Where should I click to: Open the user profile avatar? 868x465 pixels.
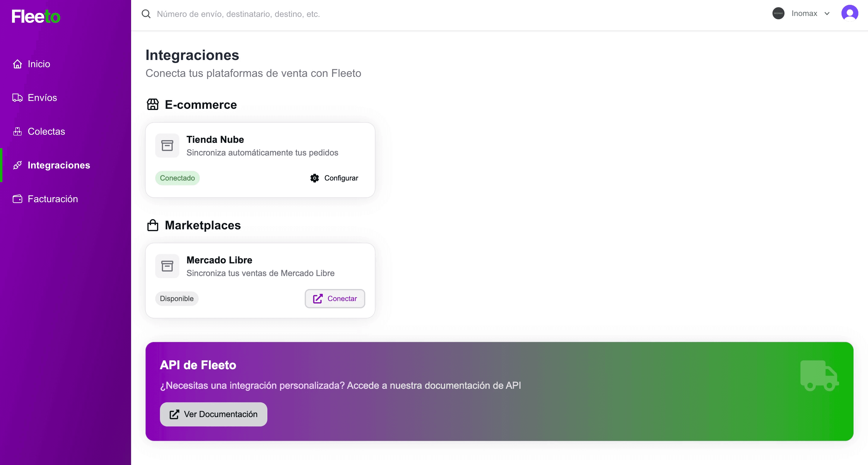point(850,14)
